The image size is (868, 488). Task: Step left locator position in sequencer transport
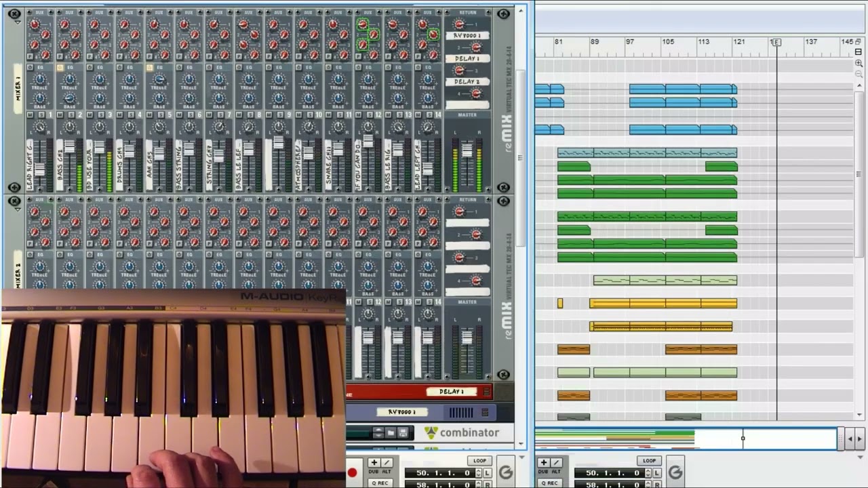click(648, 473)
